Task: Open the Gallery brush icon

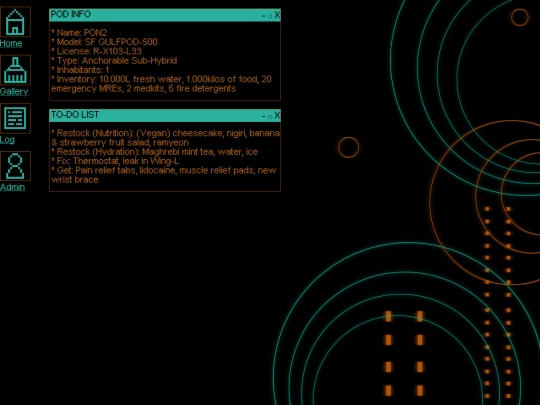Action: tap(15, 70)
